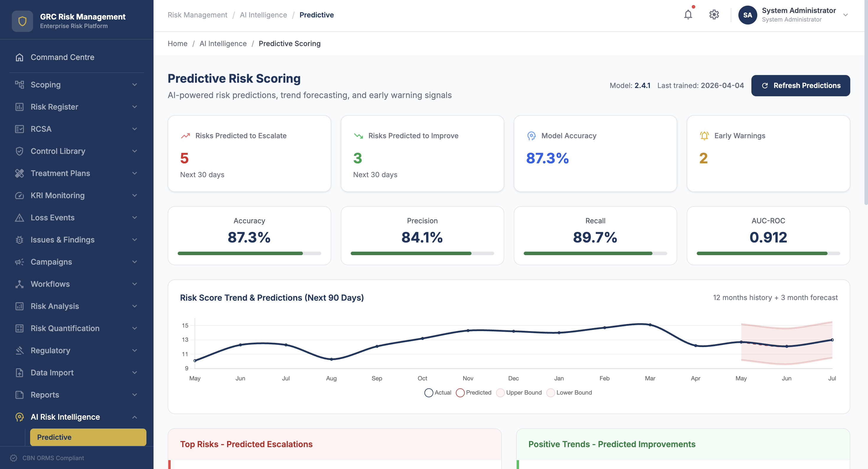Click the Treatment Plans puzzle icon
The width and height of the screenshot is (868, 469).
click(x=20, y=173)
